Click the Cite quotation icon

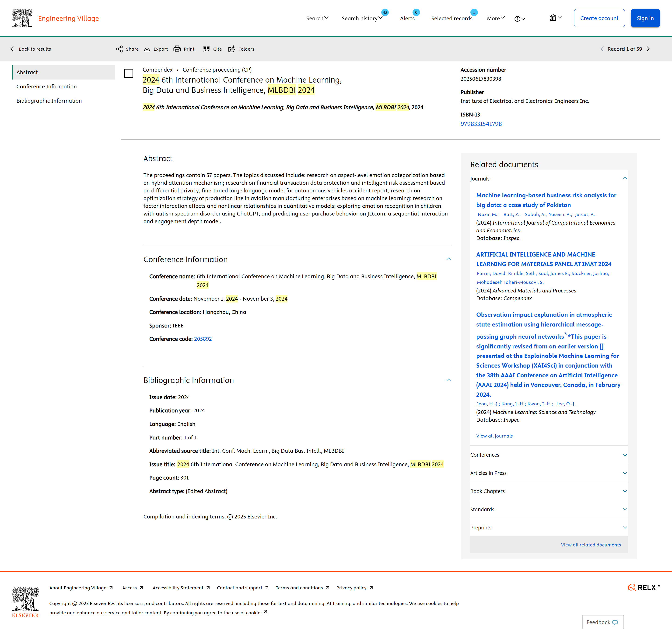[206, 49]
